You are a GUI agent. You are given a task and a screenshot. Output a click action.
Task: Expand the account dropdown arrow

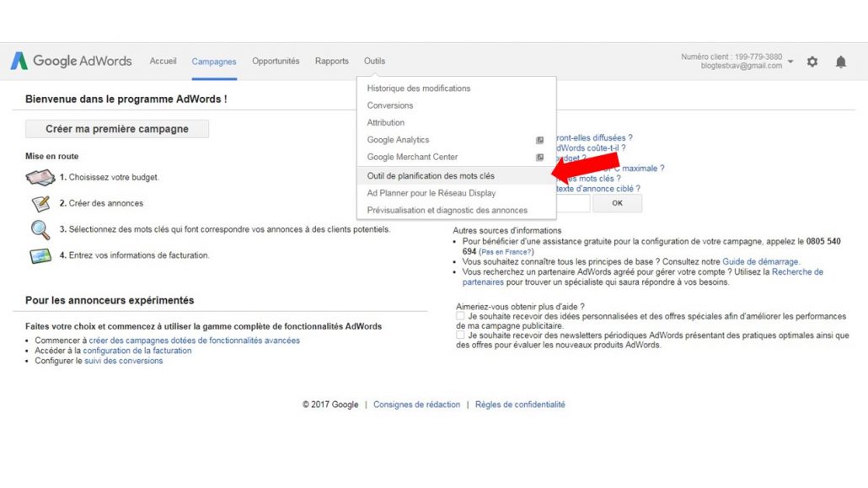790,62
